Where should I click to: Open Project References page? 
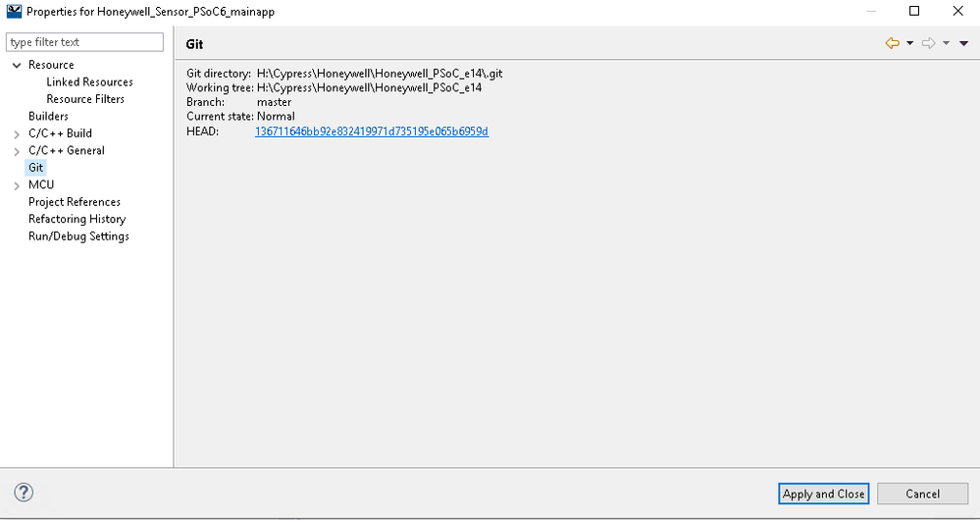[x=75, y=202]
